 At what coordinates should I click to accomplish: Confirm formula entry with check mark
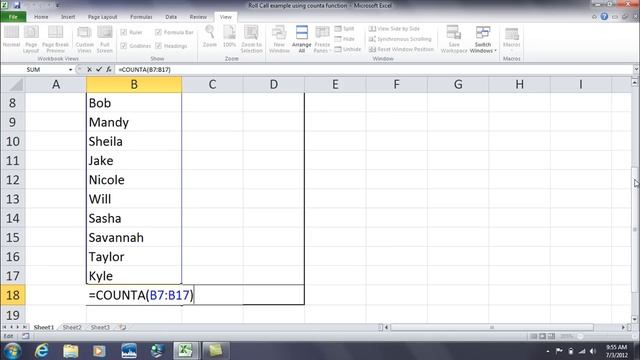[99, 69]
